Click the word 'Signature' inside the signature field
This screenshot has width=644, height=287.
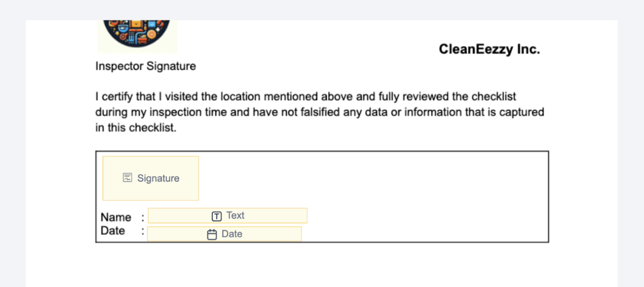coord(158,178)
